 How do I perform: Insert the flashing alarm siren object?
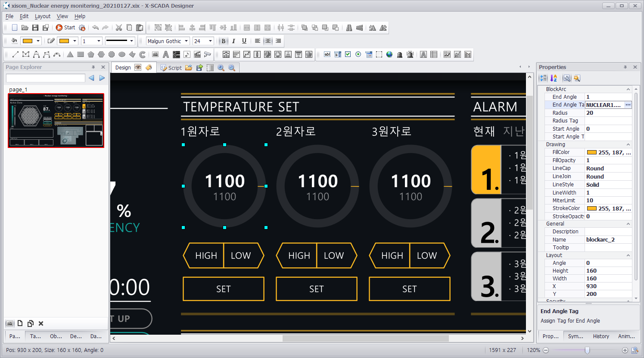click(410, 54)
